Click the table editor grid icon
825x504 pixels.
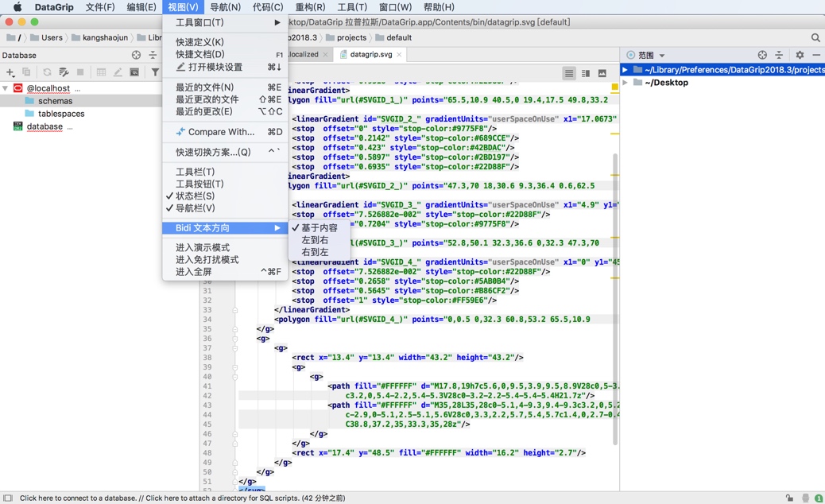click(101, 72)
